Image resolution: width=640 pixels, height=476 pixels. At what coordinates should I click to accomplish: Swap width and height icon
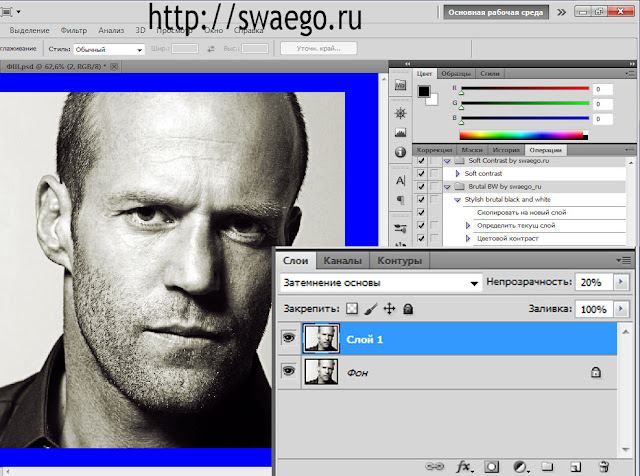211,49
